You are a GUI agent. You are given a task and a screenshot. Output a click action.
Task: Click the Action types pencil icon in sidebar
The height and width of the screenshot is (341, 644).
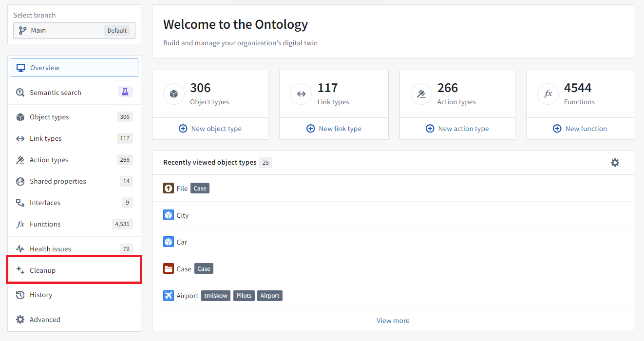(20, 160)
